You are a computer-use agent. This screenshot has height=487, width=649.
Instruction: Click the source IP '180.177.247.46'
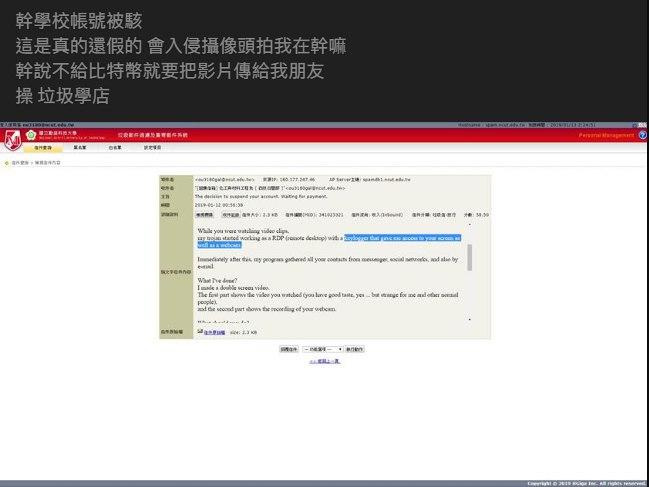point(297,180)
